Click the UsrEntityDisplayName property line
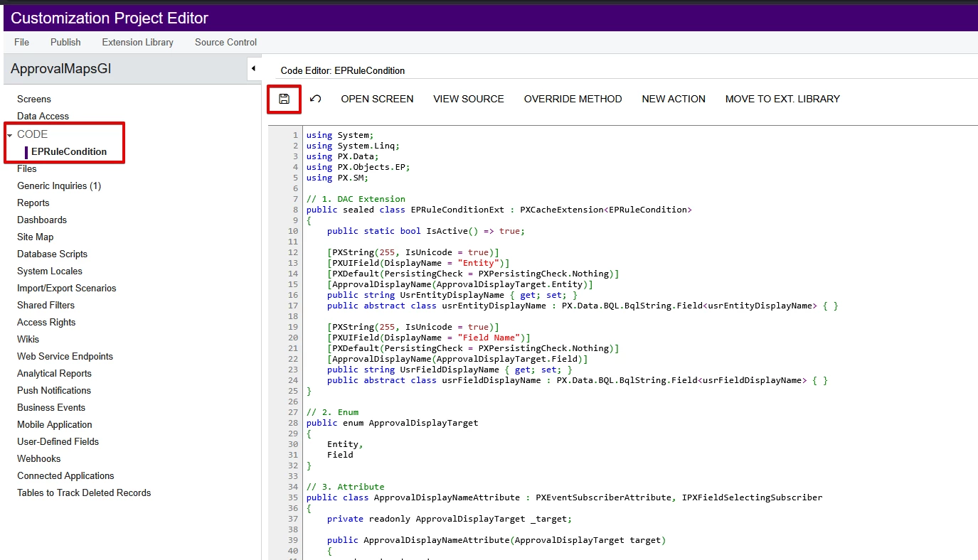This screenshot has width=978, height=560. point(452,295)
